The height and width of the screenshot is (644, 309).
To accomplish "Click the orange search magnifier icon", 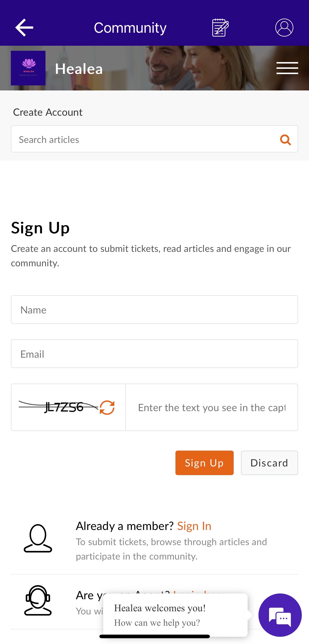I will click(285, 140).
